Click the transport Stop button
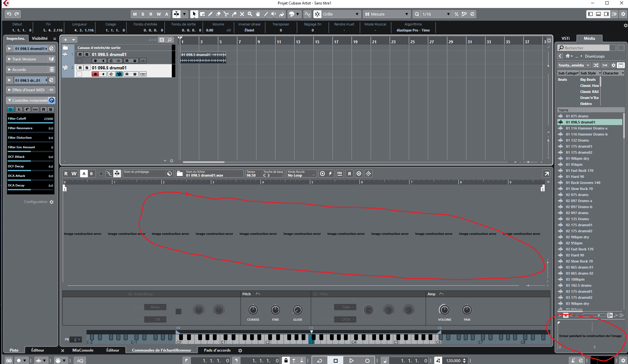Image resolution: width=628 pixels, height=364 pixels. [x=336, y=360]
